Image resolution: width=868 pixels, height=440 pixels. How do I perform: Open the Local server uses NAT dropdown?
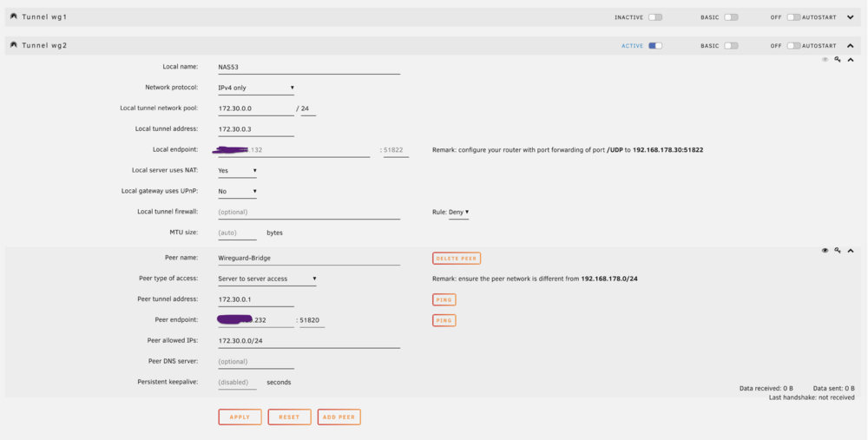(x=238, y=170)
